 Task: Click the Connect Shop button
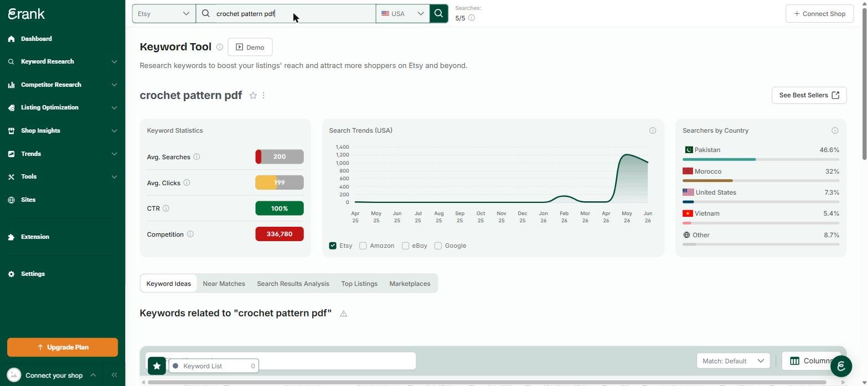point(819,14)
